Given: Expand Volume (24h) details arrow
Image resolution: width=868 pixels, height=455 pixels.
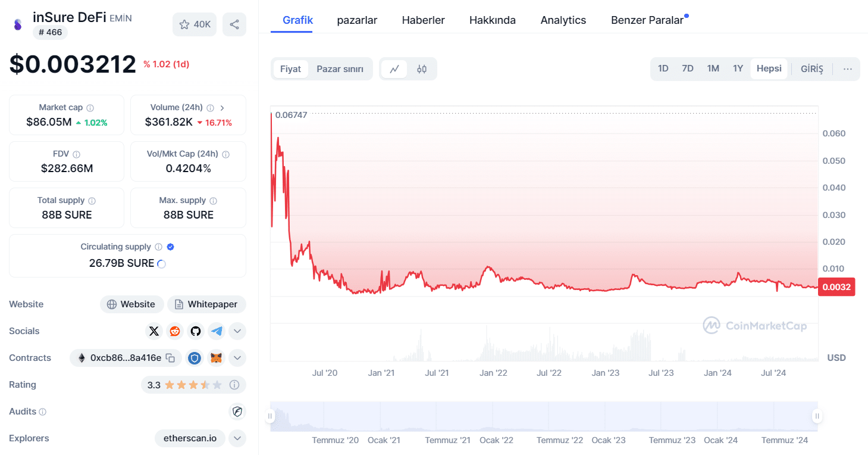Looking at the screenshot, I should tap(223, 108).
